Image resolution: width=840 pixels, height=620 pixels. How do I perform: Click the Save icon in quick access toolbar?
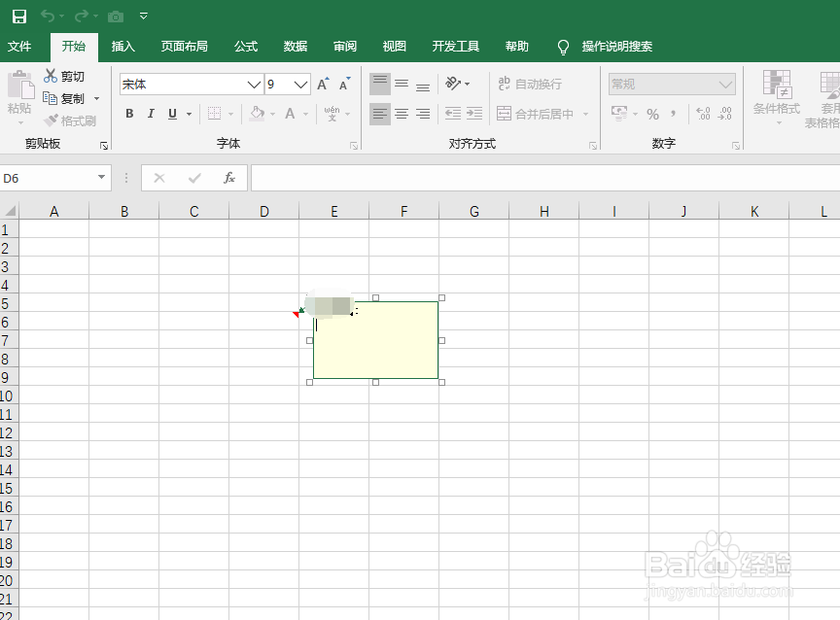click(x=19, y=17)
